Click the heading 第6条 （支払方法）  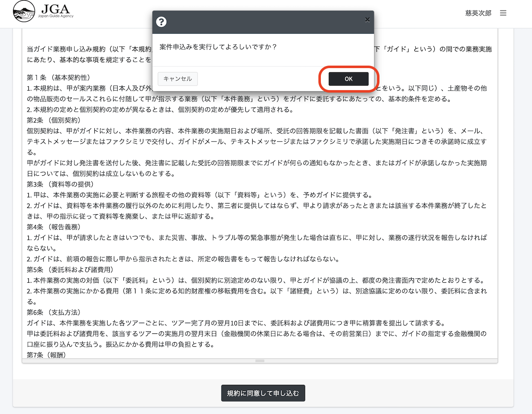pos(54,313)
